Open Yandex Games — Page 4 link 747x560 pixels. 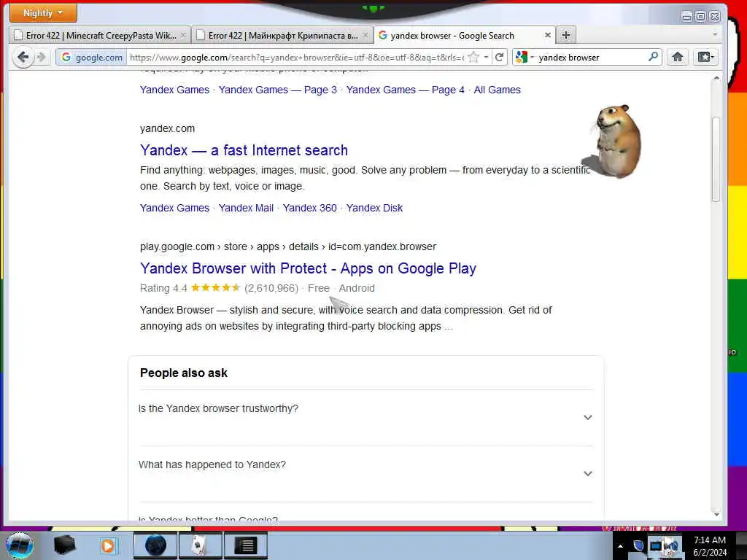(406, 90)
